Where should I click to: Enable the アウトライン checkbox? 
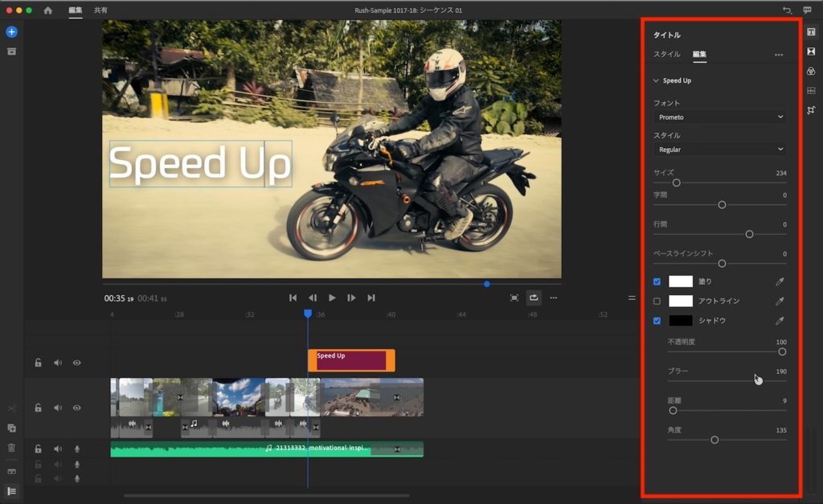(657, 301)
